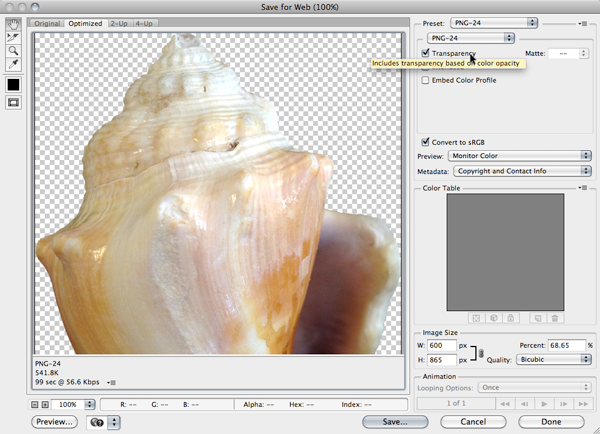The height and width of the screenshot is (434, 600).
Task: Click the Save... button
Action: [x=394, y=422]
